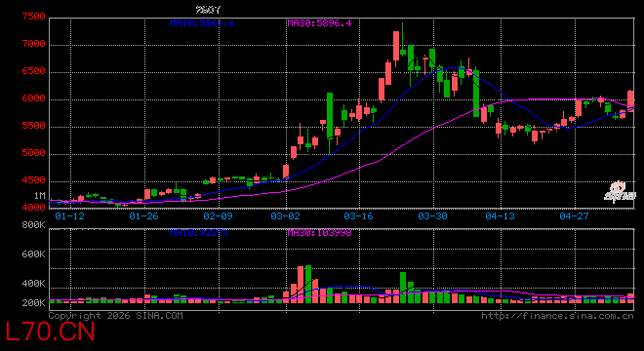Open the finance.sina.com.cn URL text
The height and width of the screenshot is (351, 644).
point(558,316)
